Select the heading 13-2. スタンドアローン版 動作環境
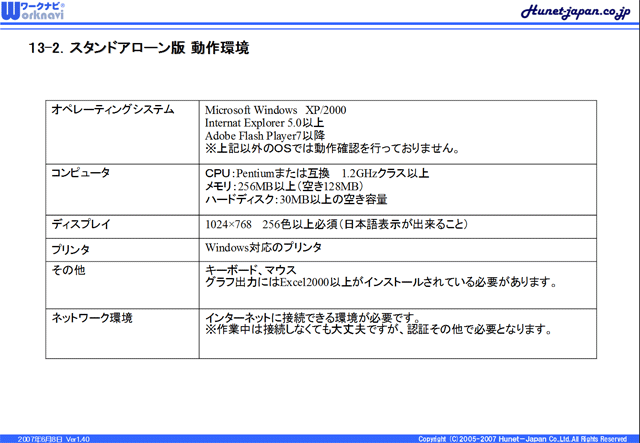This screenshot has width=640, height=443. coord(139,48)
